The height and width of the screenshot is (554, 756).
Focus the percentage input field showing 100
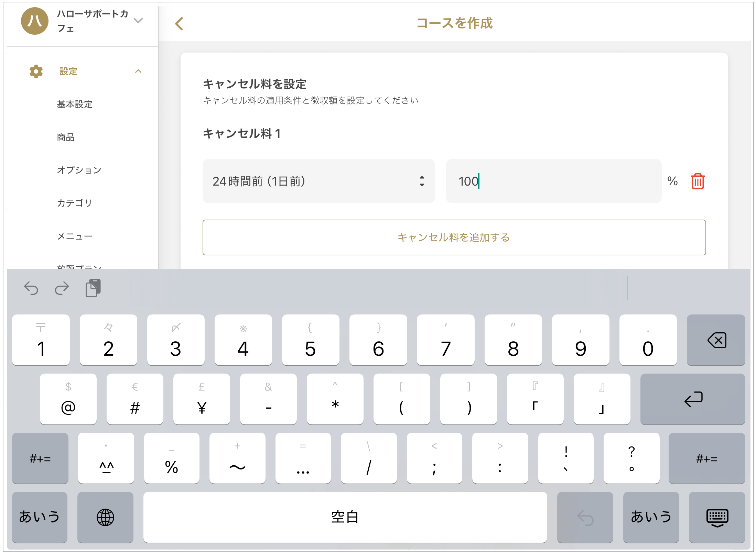pos(554,181)
